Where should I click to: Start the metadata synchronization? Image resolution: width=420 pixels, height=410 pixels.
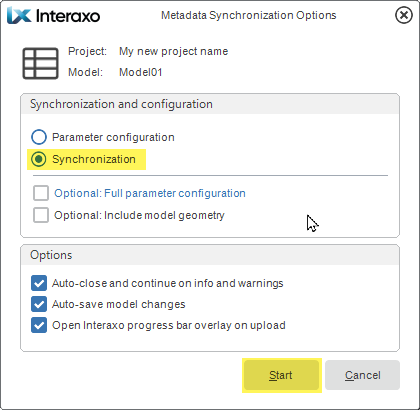pos(281,375)
